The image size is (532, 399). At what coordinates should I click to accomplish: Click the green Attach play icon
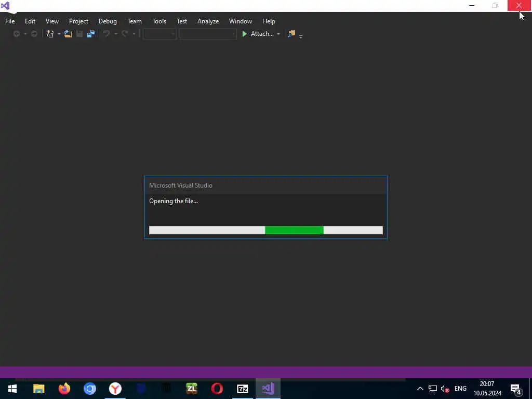[x=244, y=34]
